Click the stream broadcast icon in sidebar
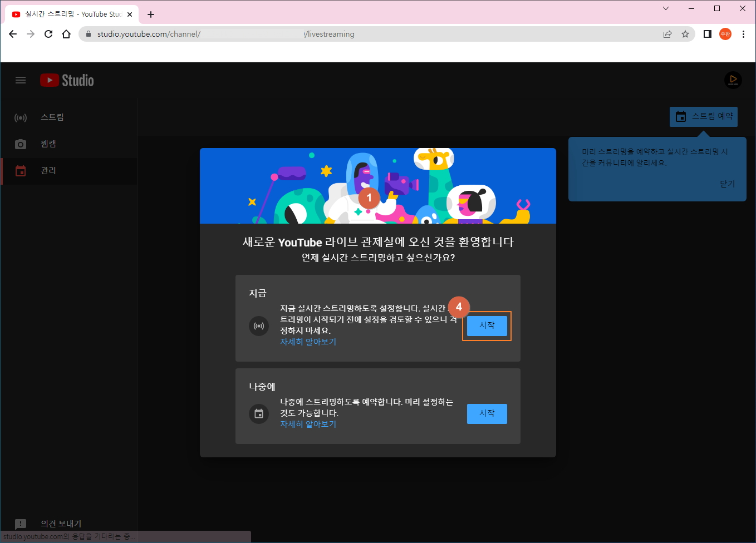Viewport: 756px width, 543px height. (x=21, y=117)
